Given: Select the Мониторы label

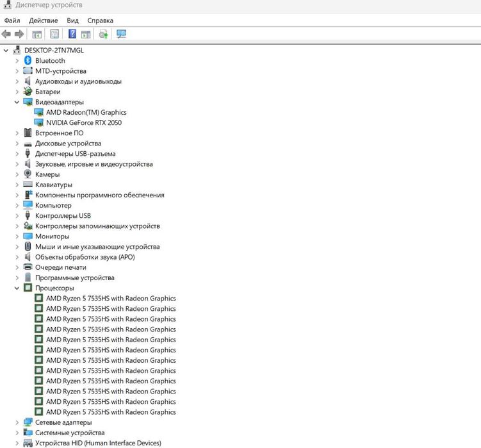Looking at the screenshot, I should 52,236.
